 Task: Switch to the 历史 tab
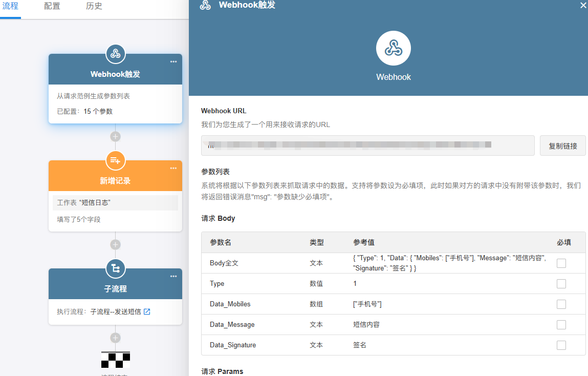click(x=94, y=7)
